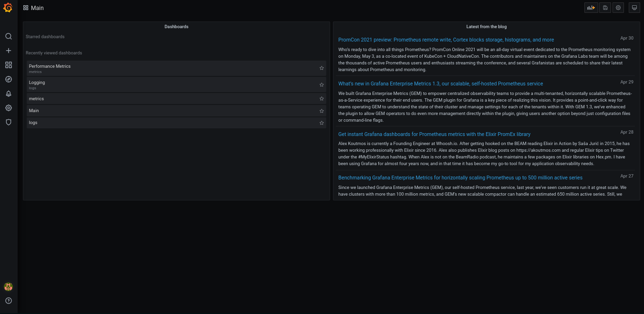Open the Search dashboards magnifier icon
Viewport: 644px width, 314px height.
coord(9,36)
